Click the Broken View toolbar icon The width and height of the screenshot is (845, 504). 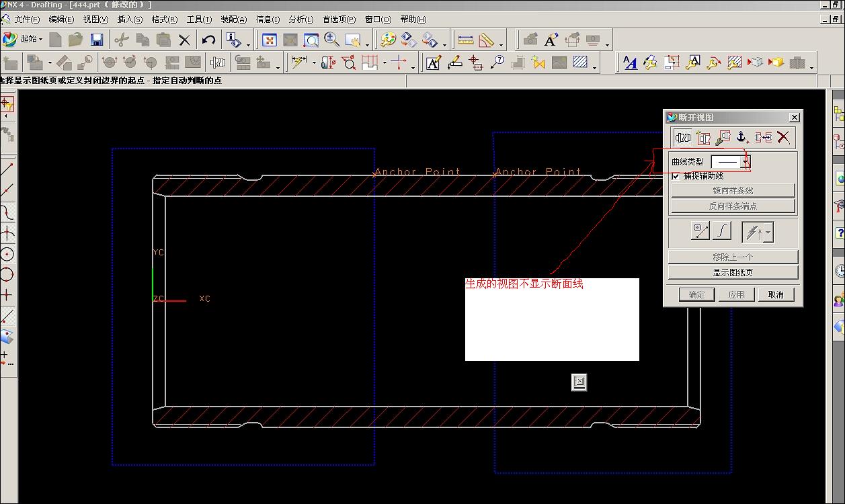click(x=217, y=62)
